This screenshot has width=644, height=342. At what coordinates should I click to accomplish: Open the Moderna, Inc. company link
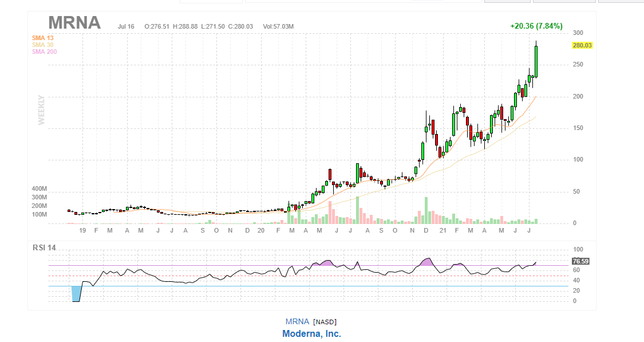(x=311, y=333)
